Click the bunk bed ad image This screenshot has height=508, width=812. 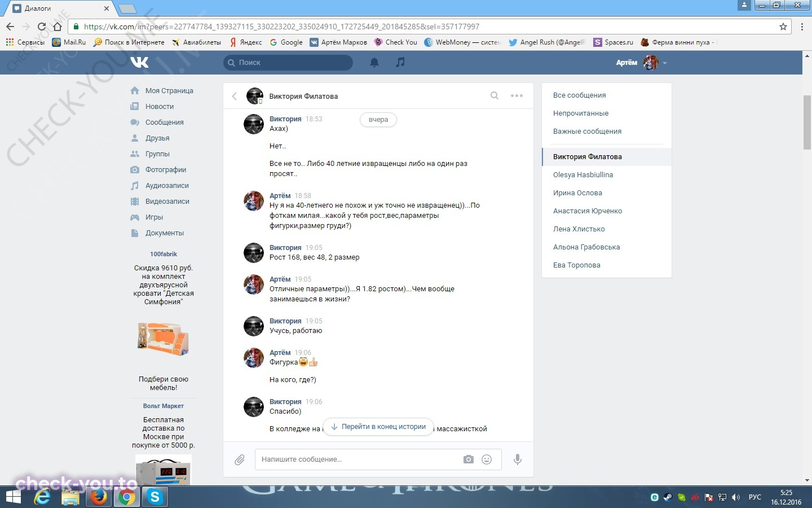click(x=163, y=339)
